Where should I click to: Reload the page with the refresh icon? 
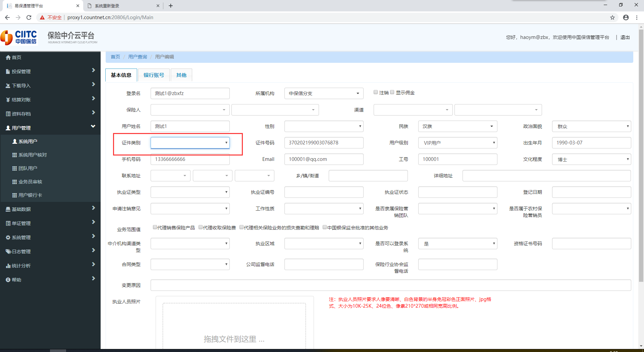29,17
